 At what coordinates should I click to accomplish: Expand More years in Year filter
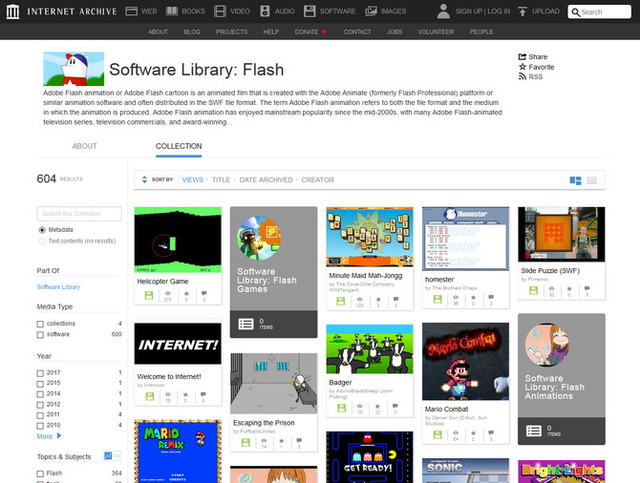tap(45, 436)
